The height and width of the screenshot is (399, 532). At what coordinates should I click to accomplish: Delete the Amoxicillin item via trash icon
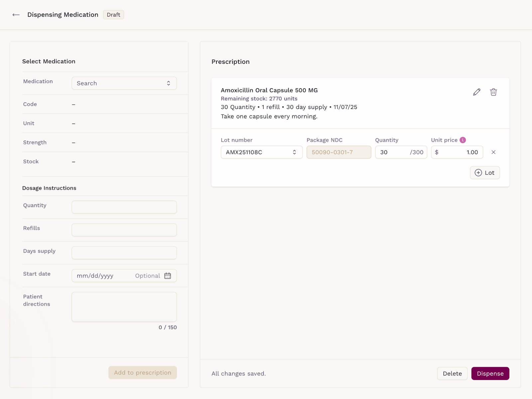(x=493, y=92)
